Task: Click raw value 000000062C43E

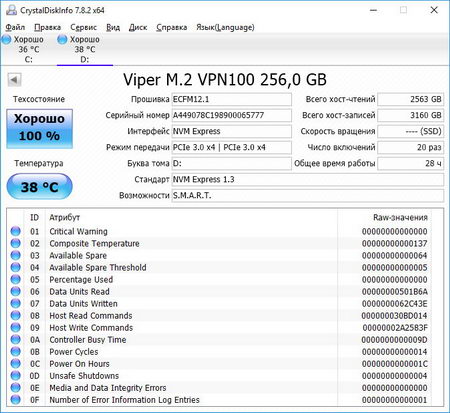Action: [394, 303]
